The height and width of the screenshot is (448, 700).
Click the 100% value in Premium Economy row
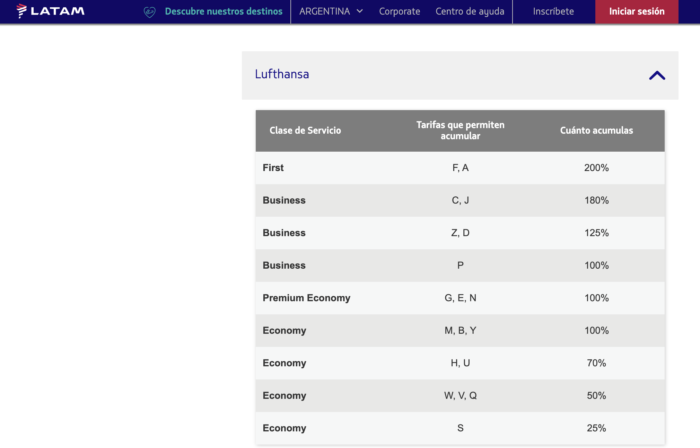[596, 298]
